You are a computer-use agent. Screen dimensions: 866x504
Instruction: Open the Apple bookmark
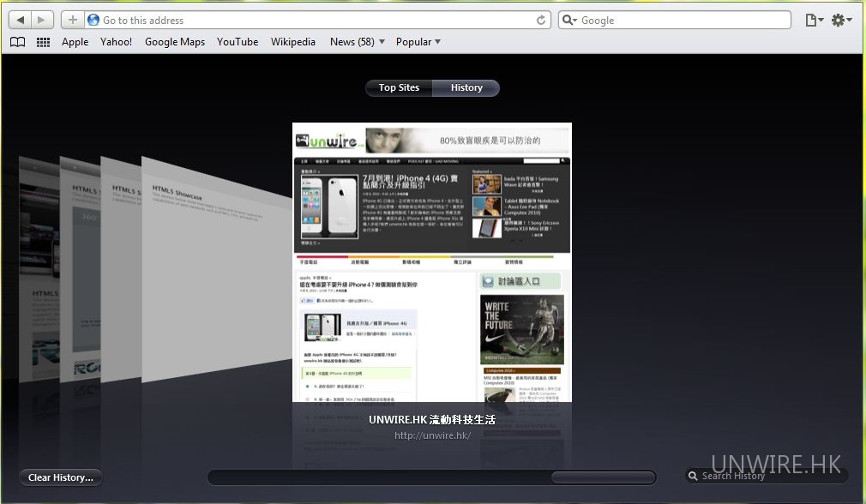[75, 42]
